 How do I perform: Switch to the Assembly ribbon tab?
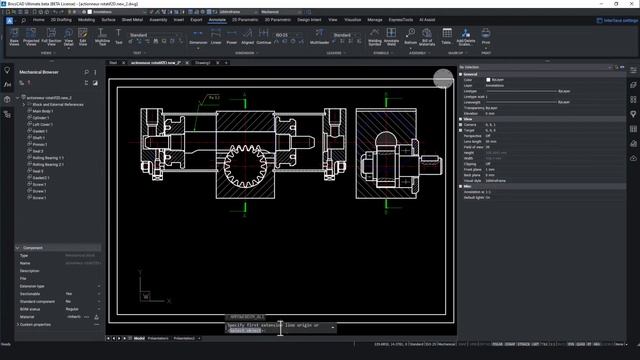click(x=158, y=20)
